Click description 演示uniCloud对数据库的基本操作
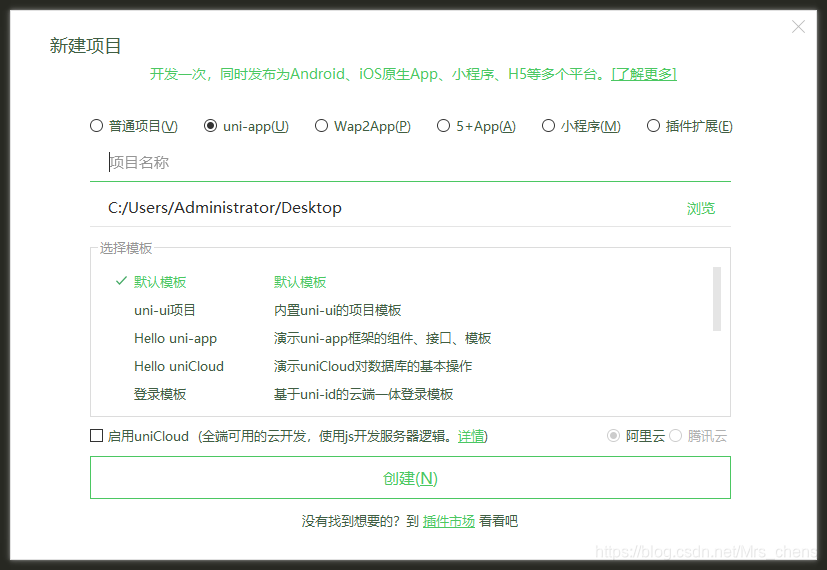The image size is (827, 570). click(x=373, y=366)
